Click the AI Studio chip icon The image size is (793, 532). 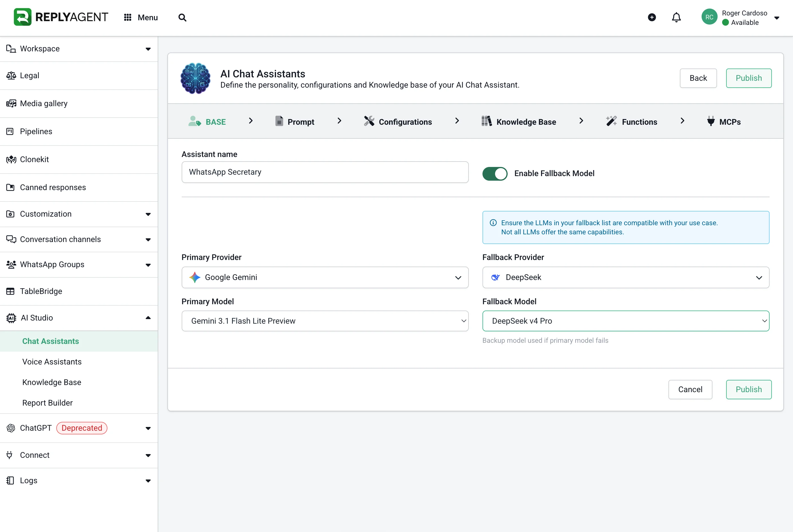pyautogui.click(x=11, y=318)
